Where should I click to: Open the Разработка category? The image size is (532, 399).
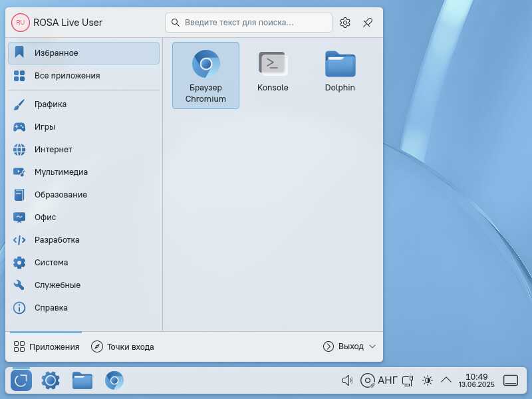(x=84, y=240)
